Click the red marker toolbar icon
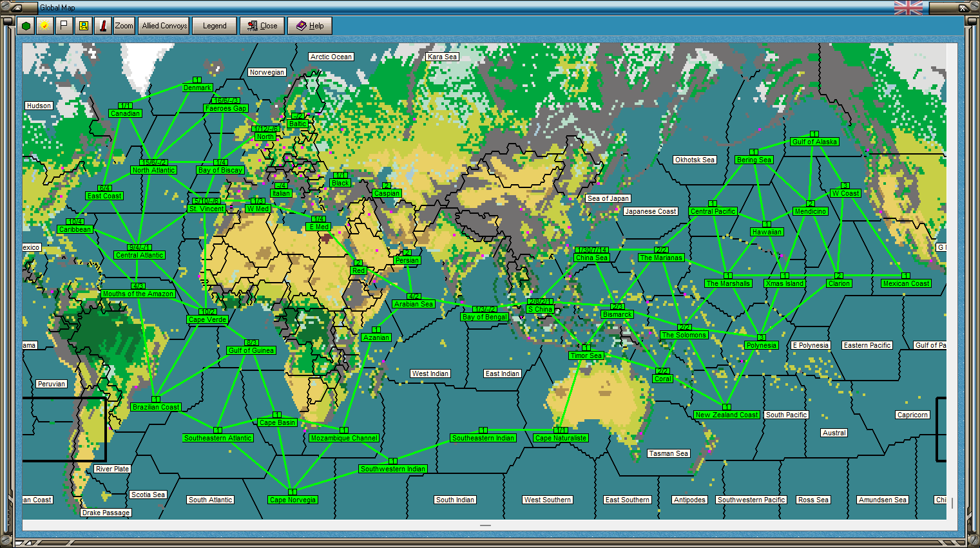Image resolution: width=980 pixels, height=548 pixels. click(102, 26)
